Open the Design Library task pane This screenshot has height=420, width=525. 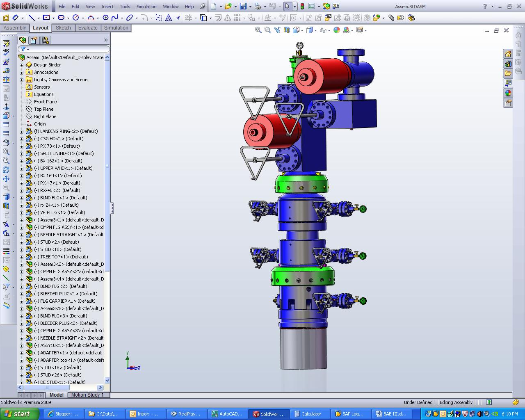pos(508,64)
